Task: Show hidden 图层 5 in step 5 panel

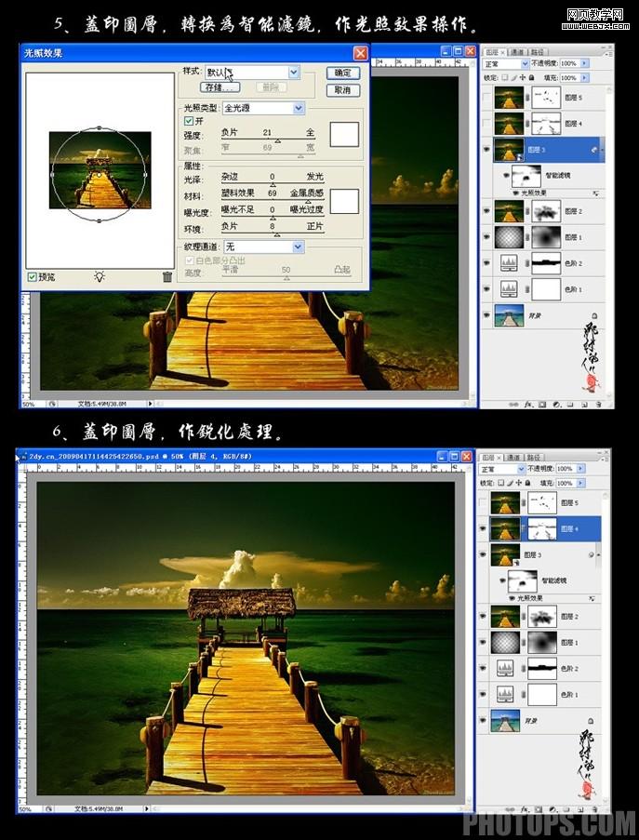Action: pyautogui.click(x=486, y=98)
